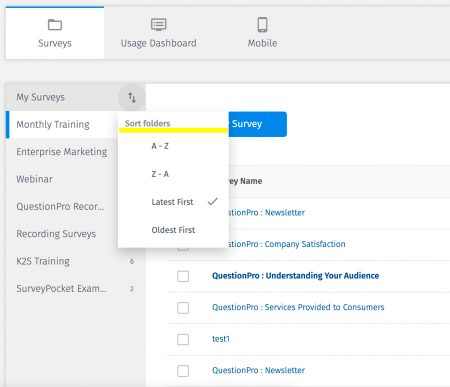This screenshot has width=450, height=387.
Task: Click the K2S Training count 6
Action: point(132,261)
